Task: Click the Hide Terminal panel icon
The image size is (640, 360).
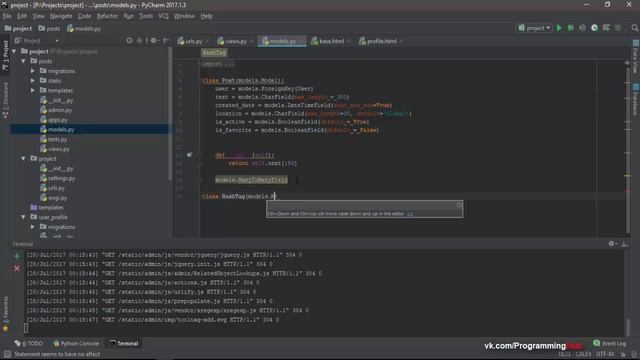Action: pyautogui.click(x=624, y=243)
